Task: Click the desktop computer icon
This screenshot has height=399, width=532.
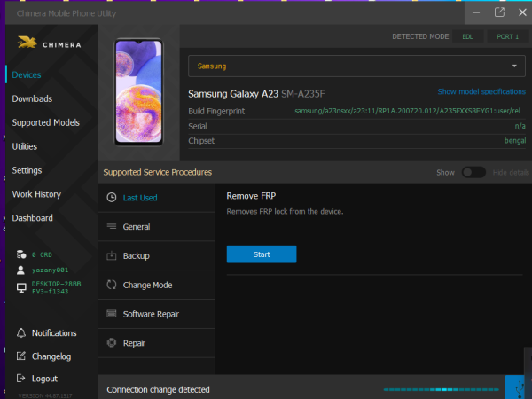Action: tap(21, 287)
